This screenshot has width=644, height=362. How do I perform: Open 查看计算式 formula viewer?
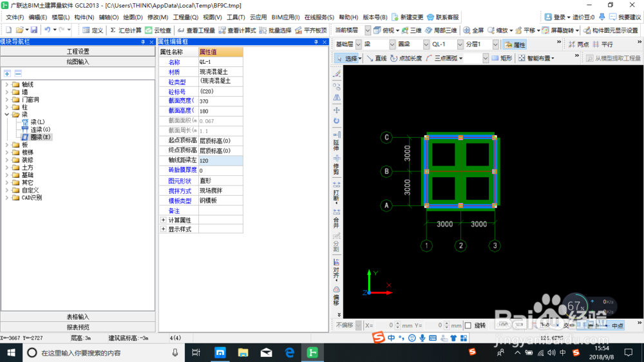click(x=238, y=30)
